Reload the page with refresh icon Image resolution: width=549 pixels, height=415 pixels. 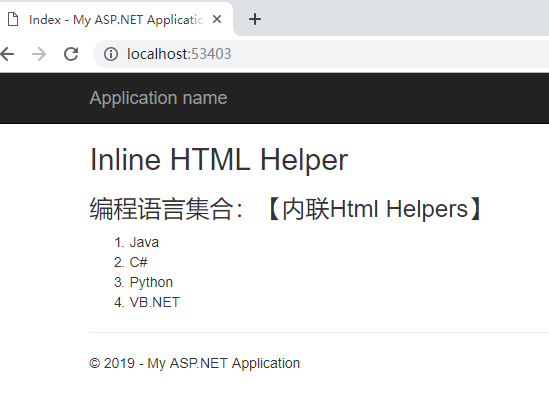[71, 54]
